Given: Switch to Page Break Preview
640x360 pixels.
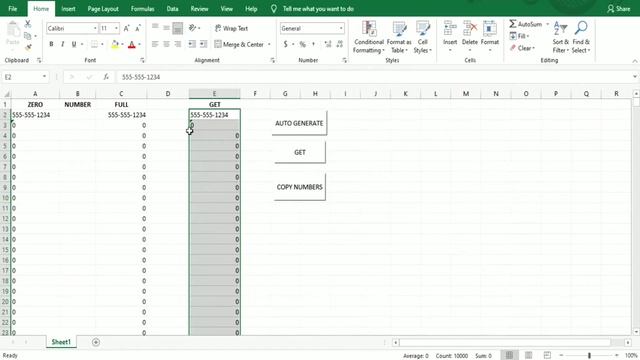Looking at the screenshot, I should point(547,356).
